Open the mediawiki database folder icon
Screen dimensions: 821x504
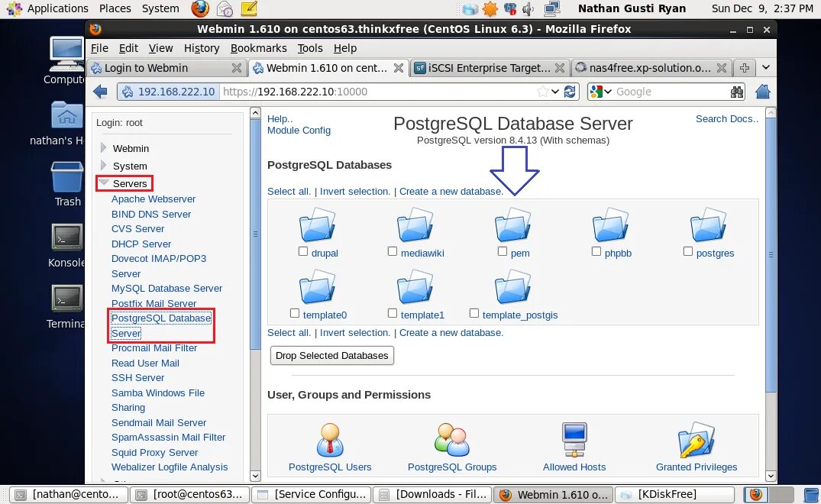pyautogui.click(x=415, y=225)
